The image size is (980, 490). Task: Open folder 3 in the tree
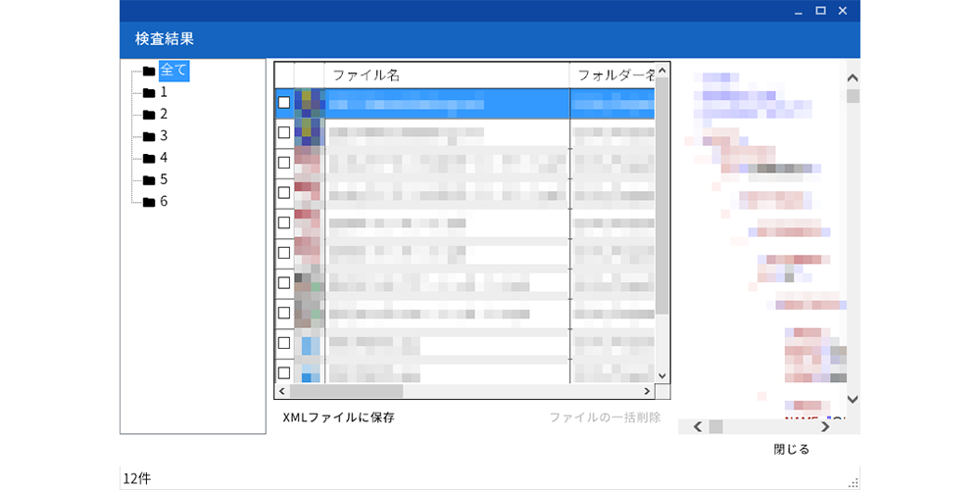click(x=164, y=136)
